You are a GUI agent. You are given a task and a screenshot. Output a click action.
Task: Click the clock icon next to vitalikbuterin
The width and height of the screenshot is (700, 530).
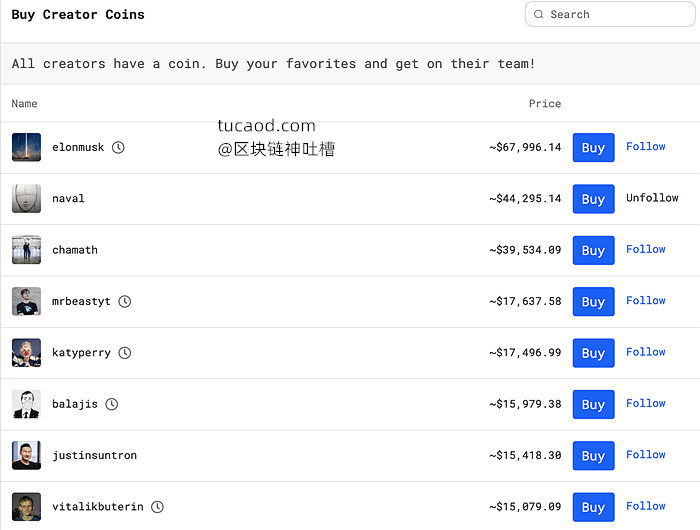tap(157, 507)
